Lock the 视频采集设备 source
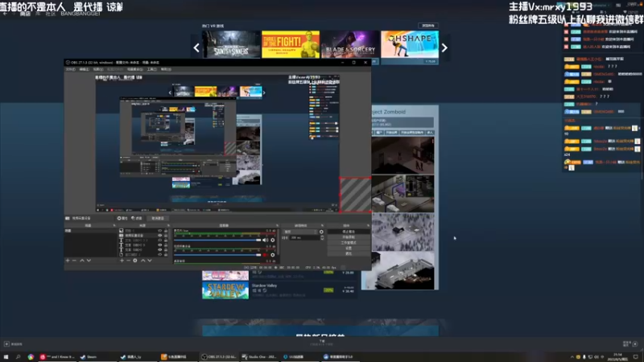644x362 pixels. pos(166,236)
